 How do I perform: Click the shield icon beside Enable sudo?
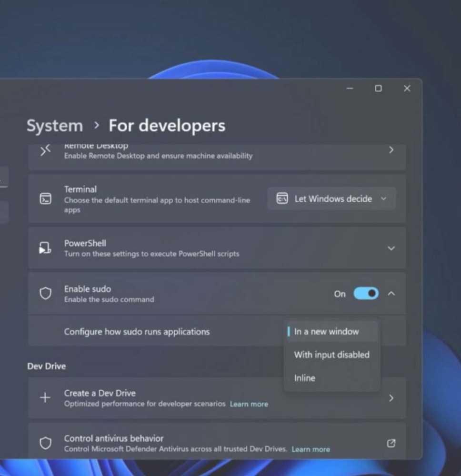pos(45,293)
